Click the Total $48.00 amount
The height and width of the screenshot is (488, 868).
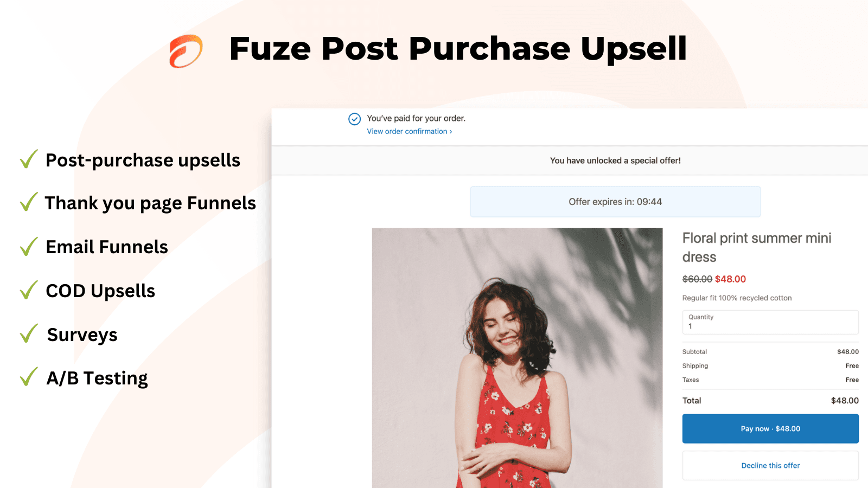click(x=845, y=401)
